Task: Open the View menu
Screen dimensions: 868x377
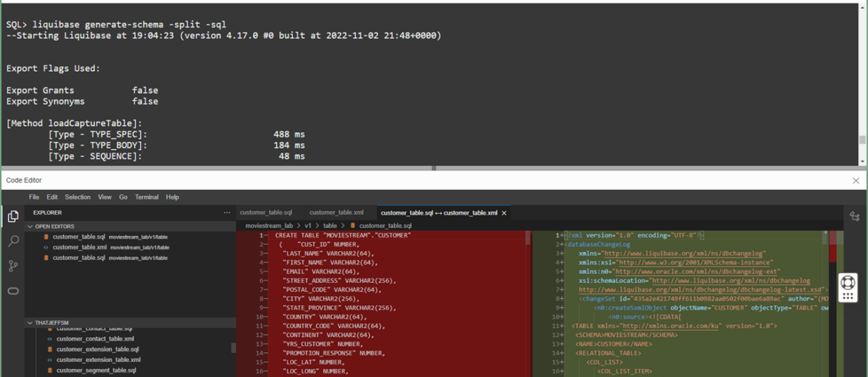Action: (x=105, y=197)
